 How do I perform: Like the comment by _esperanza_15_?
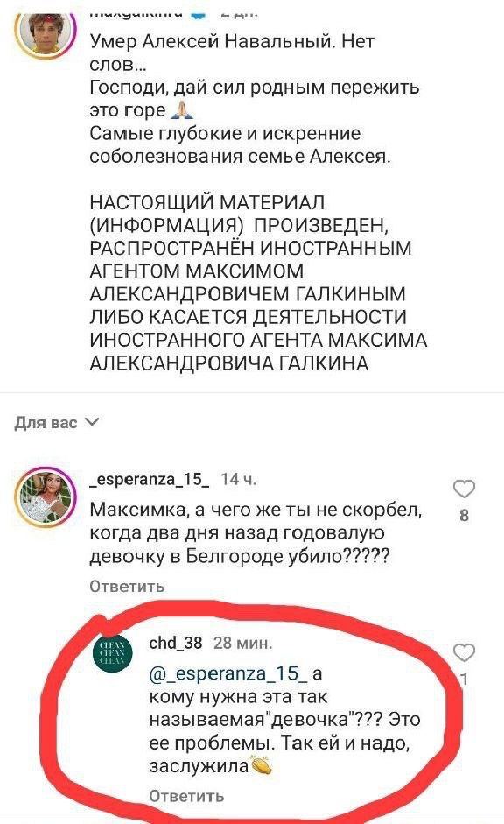coord(464,489)
